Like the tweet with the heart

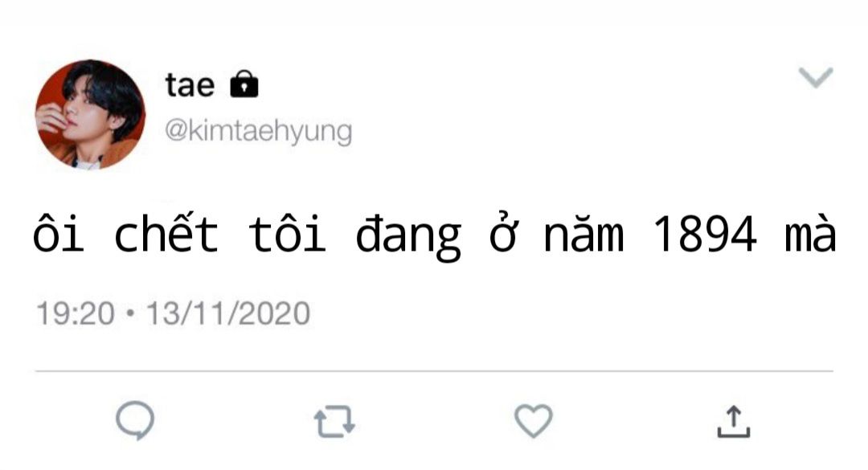pos(534,421)
